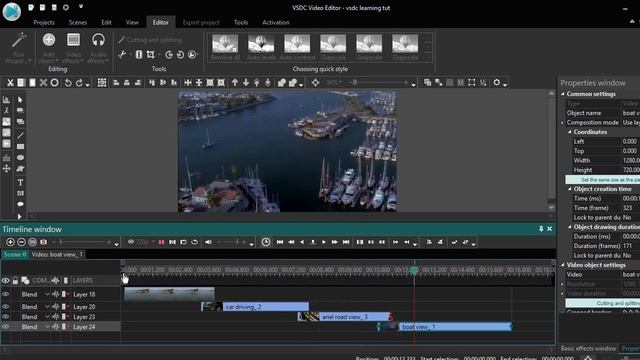Image resolution: width=640 pixels, height=360 pixels.
Task: Click the Undo arrow in editing toolbar
Action: click(x=68, y=83)
